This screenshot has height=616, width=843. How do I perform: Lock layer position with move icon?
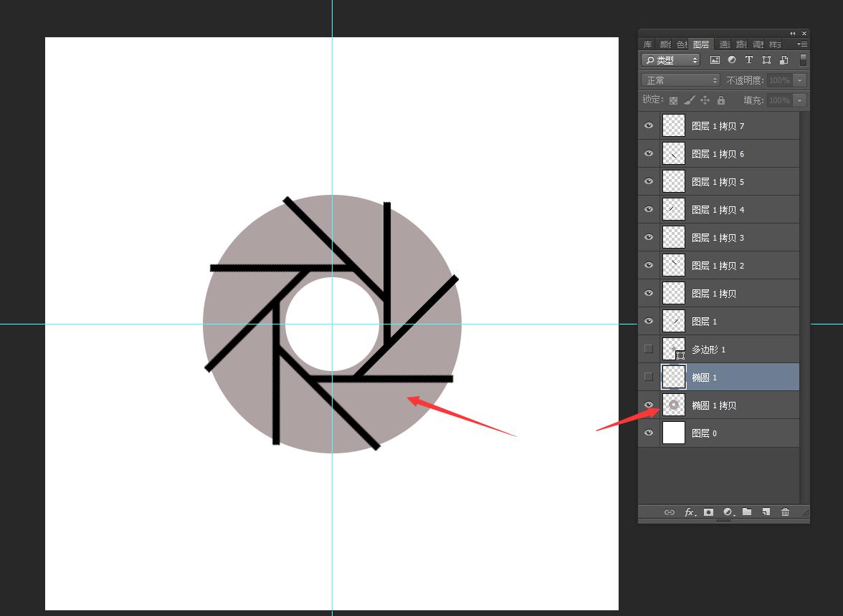click(x=705, y=100)
